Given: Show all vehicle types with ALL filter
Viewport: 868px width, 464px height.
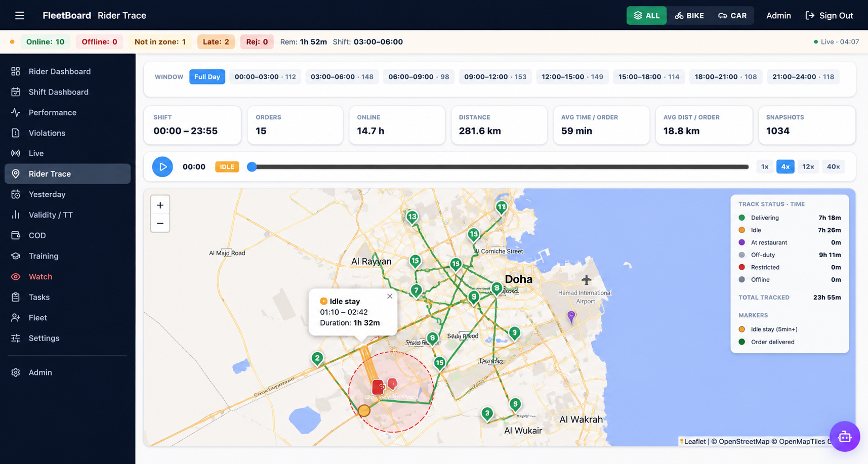Looking at the screenshot, I should click(x=646, y=16).
